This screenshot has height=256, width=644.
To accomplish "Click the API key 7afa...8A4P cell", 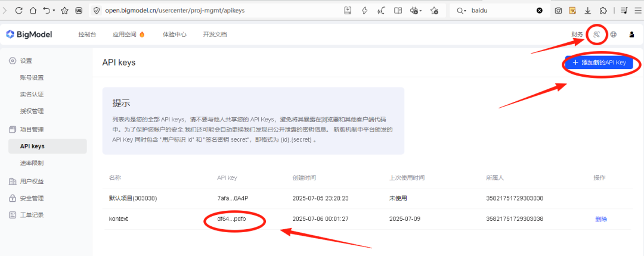I will pos(233,198).
